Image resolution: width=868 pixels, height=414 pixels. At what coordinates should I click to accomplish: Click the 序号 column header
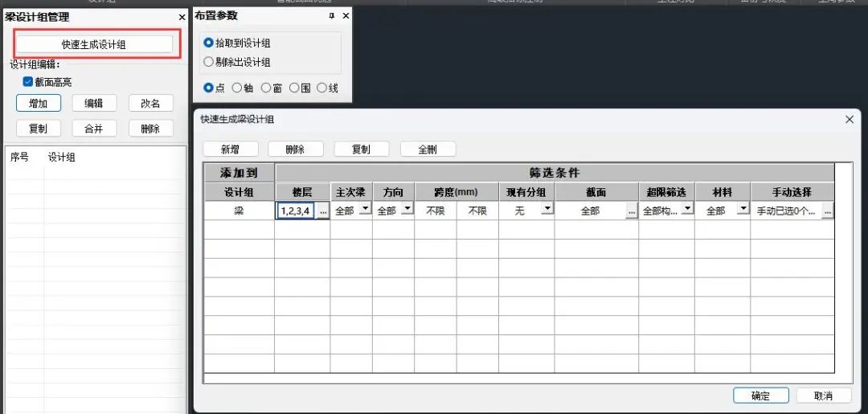click(x=19, y=158)
